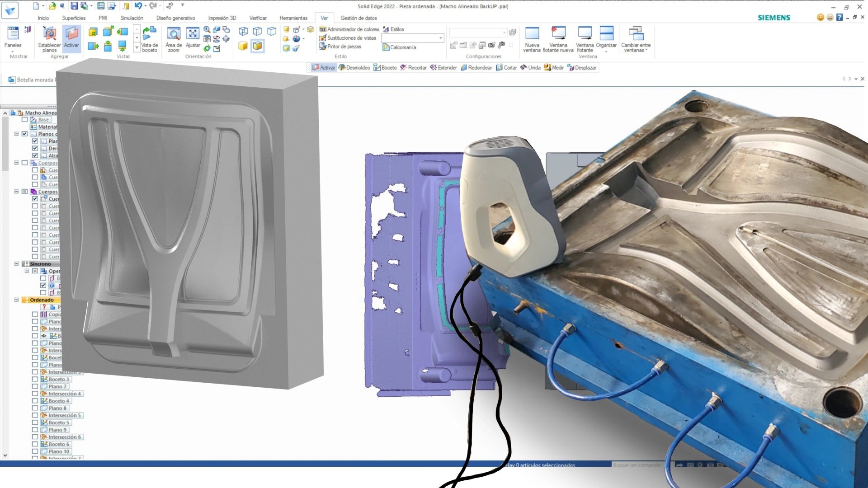Viewport: 868px width, 488px height.
Task: Click Ventana flotante nueva icon
Action: [x=558, y=39]
